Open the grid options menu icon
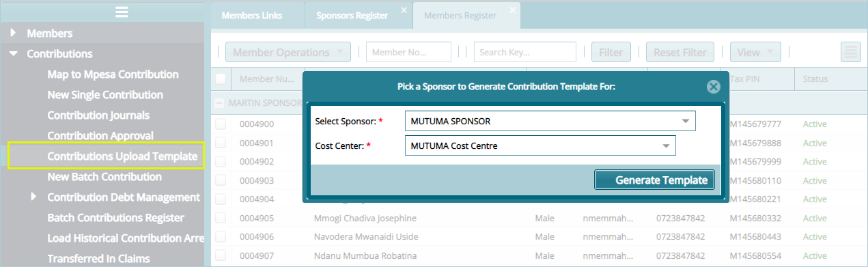This screenshot has width=868, height=267. [x=850, y=52]
